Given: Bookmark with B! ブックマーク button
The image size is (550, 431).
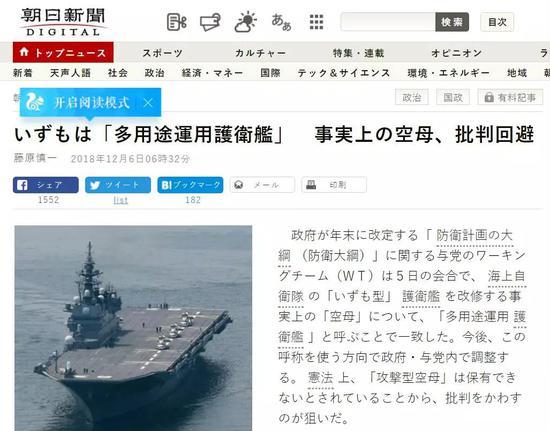Looking at the screenshot, I should (x=190, y=185).
